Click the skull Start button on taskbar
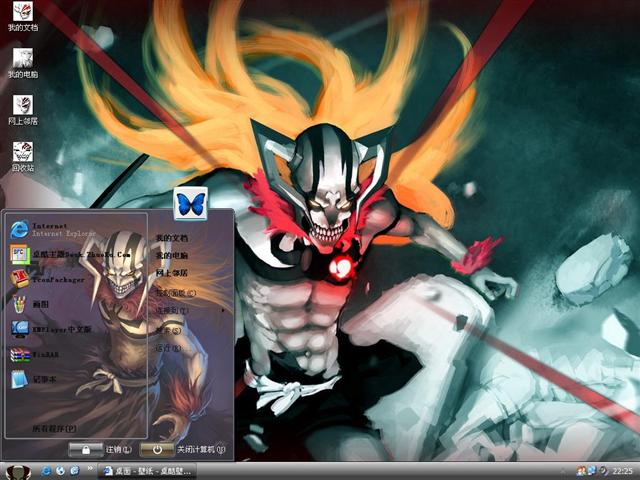The image size is (640, 480). tap(18, 472)
